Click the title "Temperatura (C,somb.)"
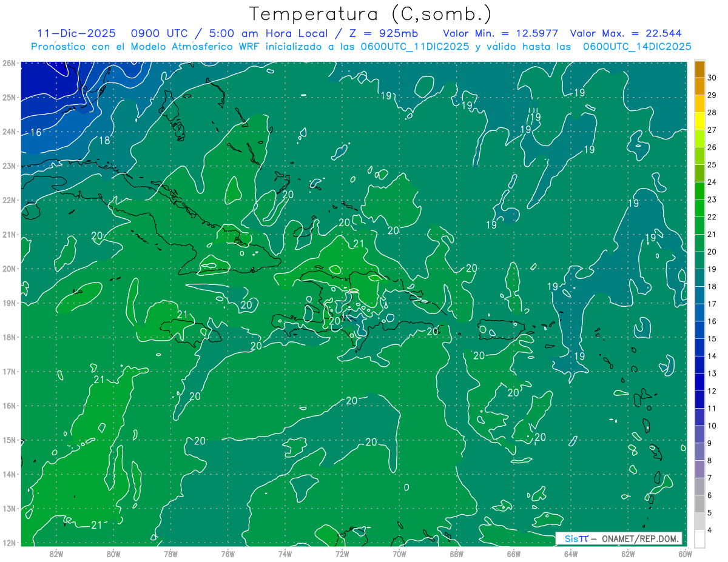The image size is (728, 562). (x=371, y=14)
